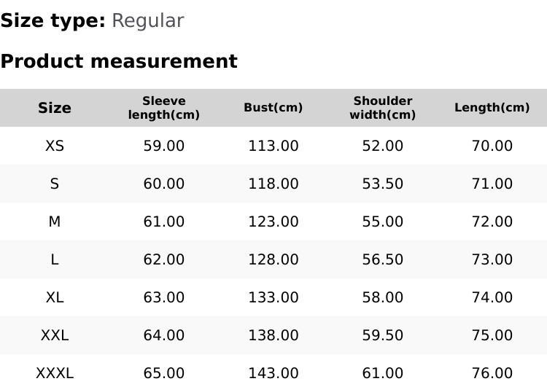Click the Bust(cm) column header
Screen dimensions: 547x392
[273, 108]
